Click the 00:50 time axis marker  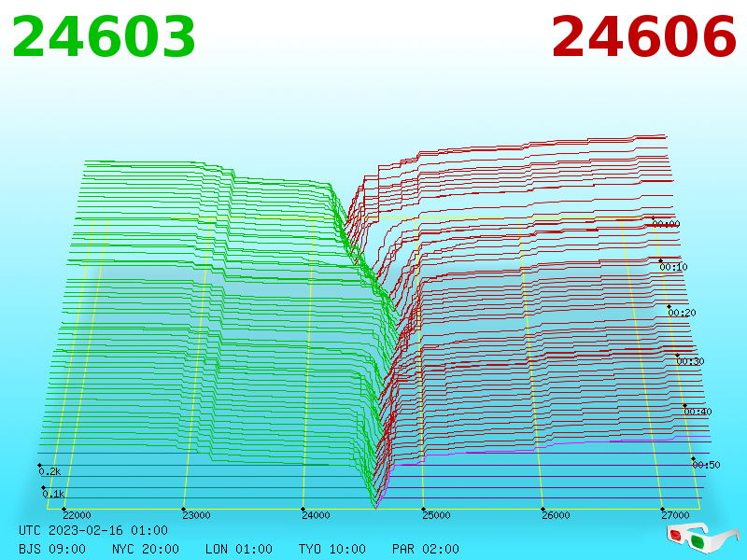click(706, 465)
